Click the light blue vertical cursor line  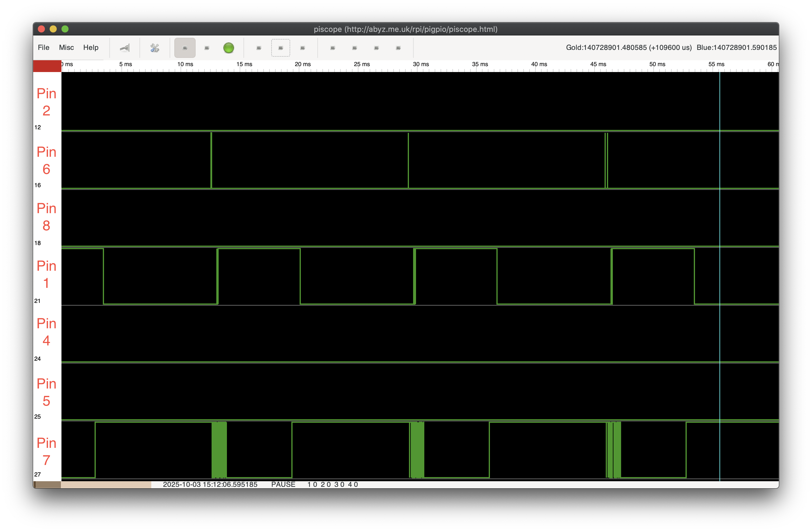720,276
